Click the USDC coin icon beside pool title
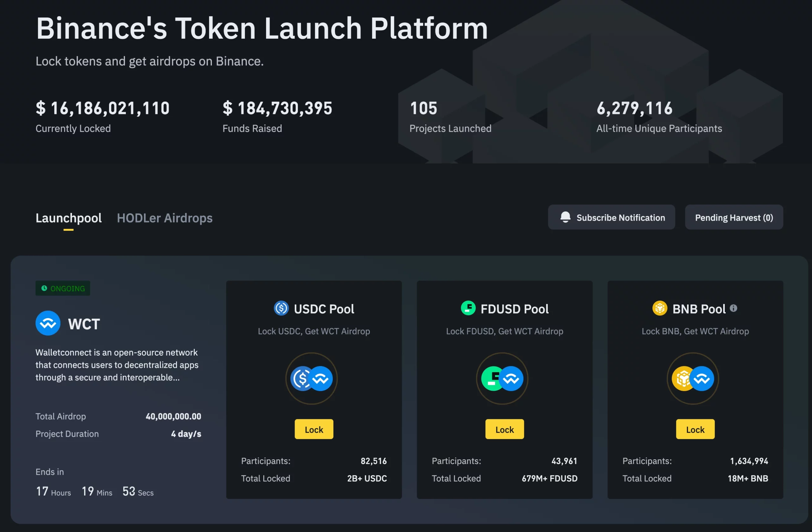This screenshot has width=812, height=532. point(281,308)
